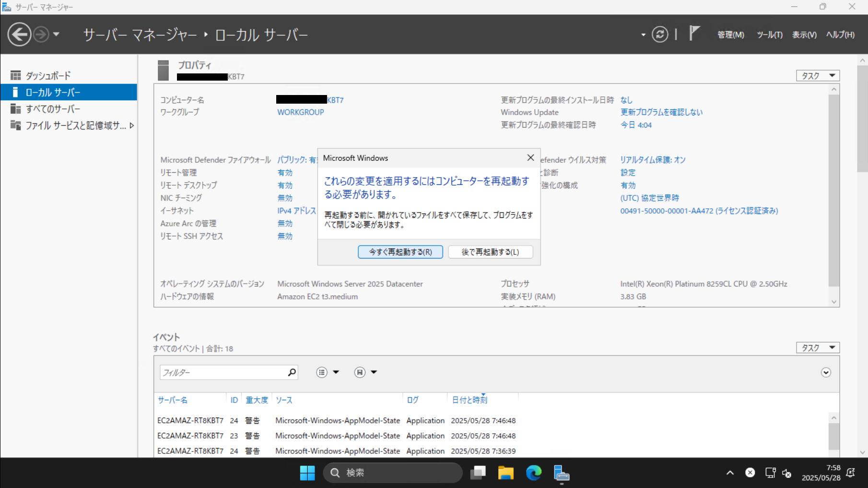Open the イベント タスク dropdown

click(x=818, y=348)
